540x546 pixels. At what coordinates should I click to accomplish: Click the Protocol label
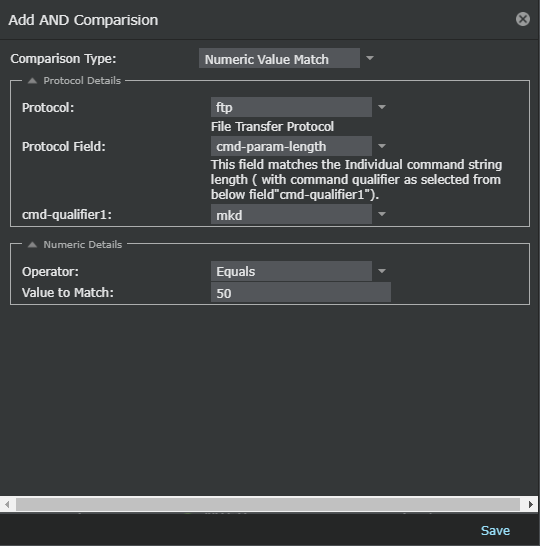pos(48,108)
